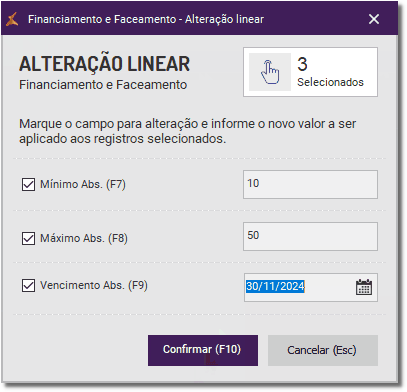Click the instruction text about marking fields

click(188, 131)
